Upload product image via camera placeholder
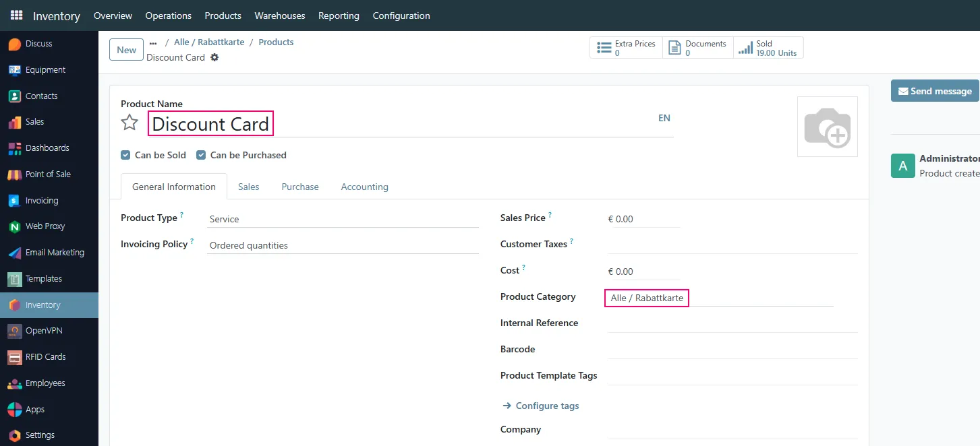This screenshot has height=446, width=980. pyautogui.click(x=828, y=127)
